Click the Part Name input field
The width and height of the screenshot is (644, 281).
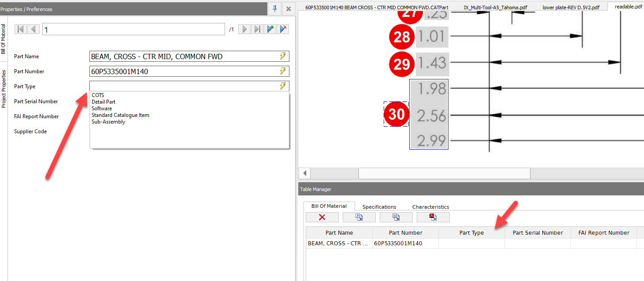pyautogui.click(x=189, y=56)
